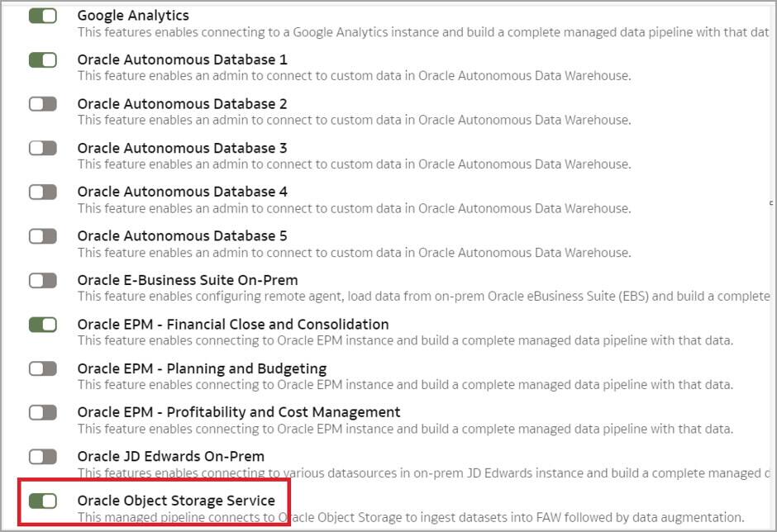
Task: Disable Oracle Object Storage Service toggle
Action: [x=43, y=501]
